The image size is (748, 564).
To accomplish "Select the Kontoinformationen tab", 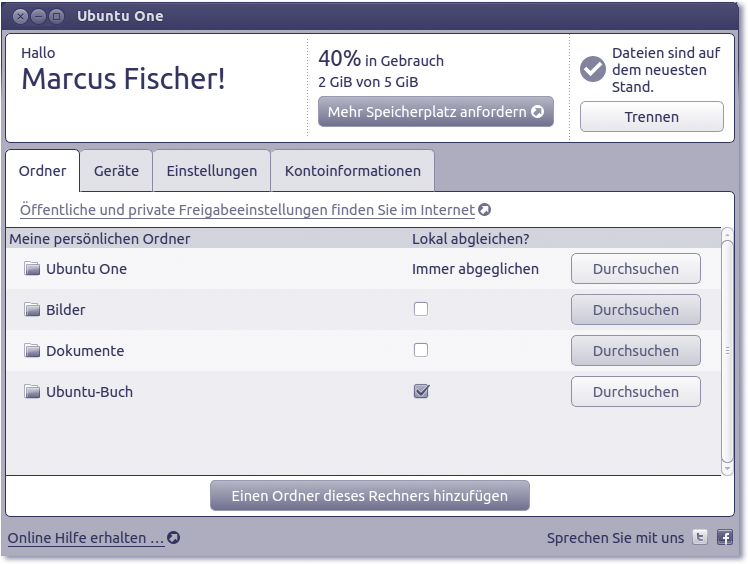I will coord(352,171).
